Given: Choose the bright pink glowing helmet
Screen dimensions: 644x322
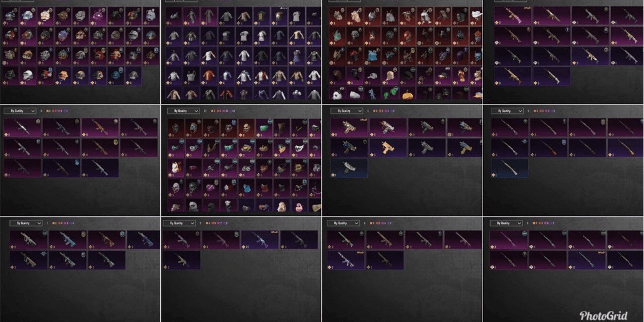Looking at the screenshot, I should pyautogui.click(x=97, y=15).
